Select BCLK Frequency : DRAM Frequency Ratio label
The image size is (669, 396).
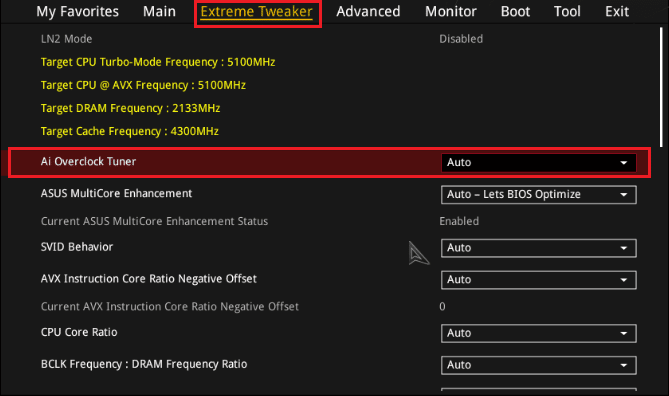coord(144,364)
